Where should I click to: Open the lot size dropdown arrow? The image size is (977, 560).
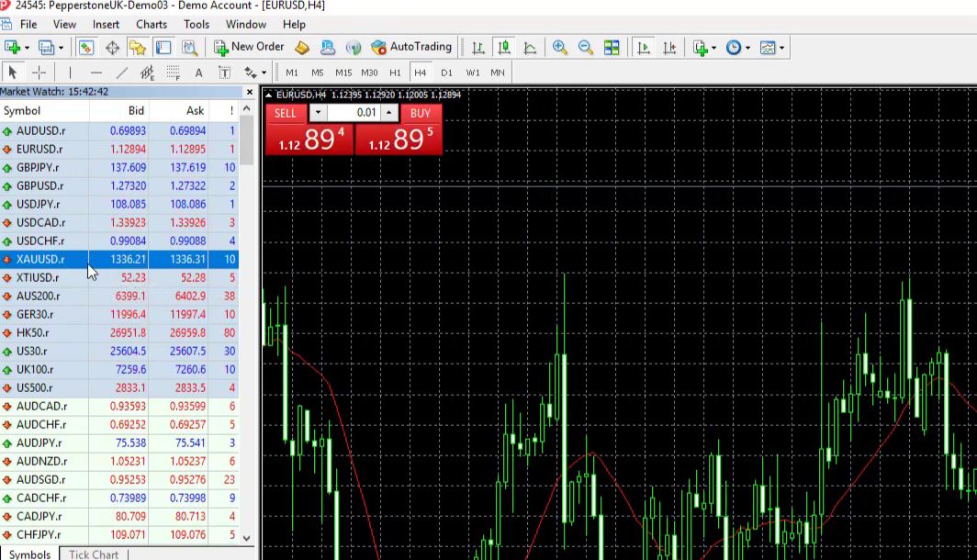[x=318, y=113]
